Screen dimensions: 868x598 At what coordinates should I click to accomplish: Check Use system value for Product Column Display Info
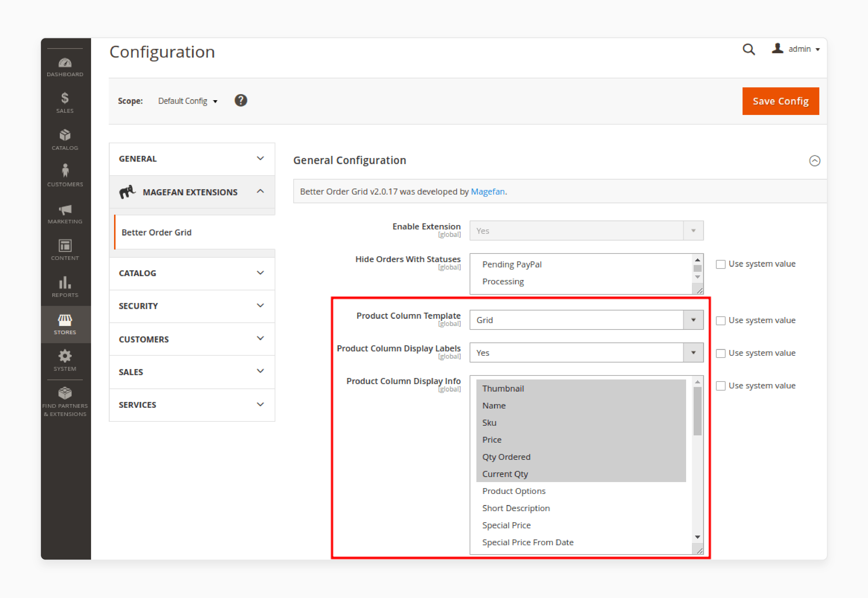click(x=720, y=386)
